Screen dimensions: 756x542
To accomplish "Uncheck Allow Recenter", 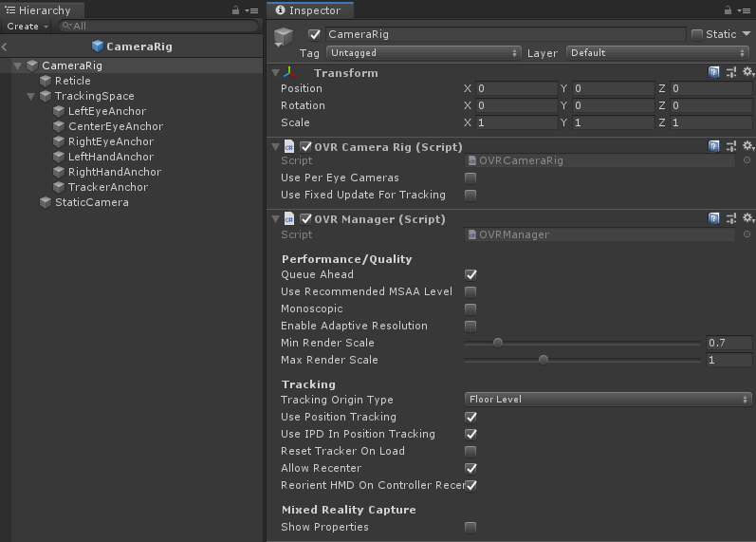I will [x=470, y=468].
